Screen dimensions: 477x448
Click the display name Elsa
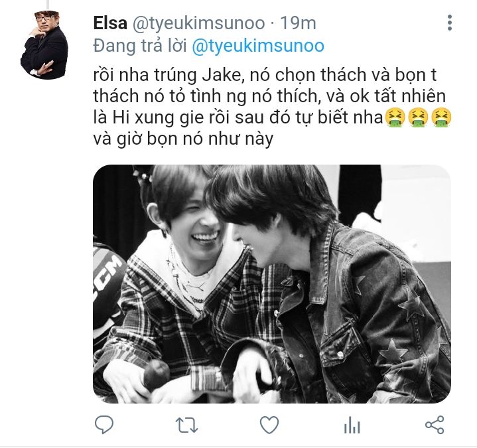pyautogui.click(x=110, y=23)
